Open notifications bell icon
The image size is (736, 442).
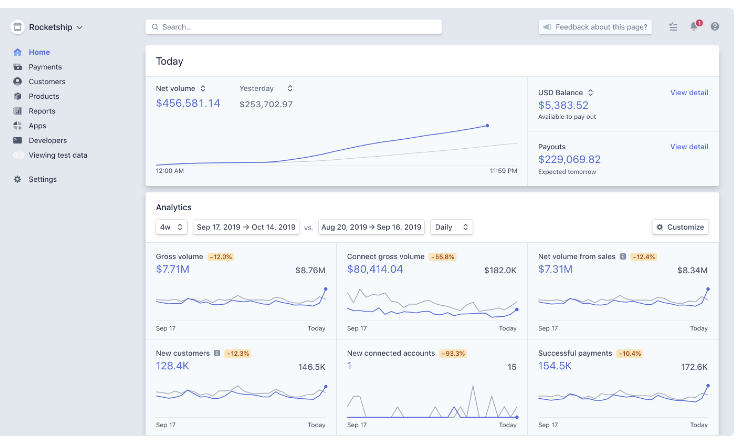[694, 27]
